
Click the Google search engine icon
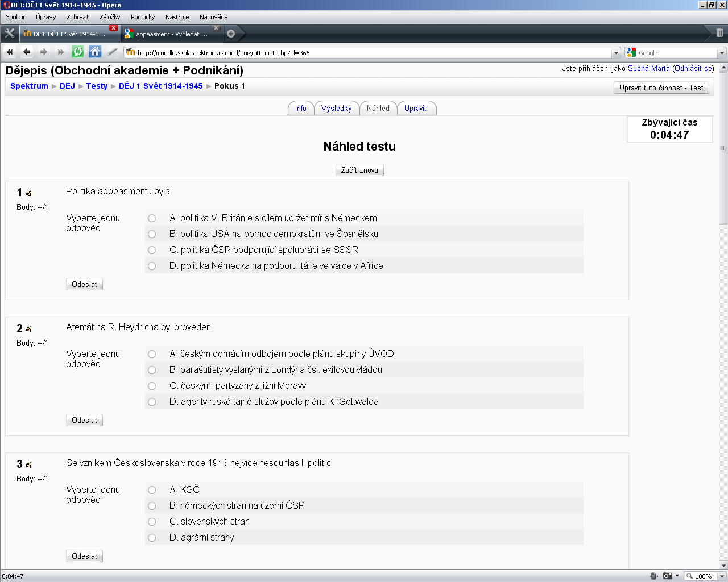click(631, 52)
